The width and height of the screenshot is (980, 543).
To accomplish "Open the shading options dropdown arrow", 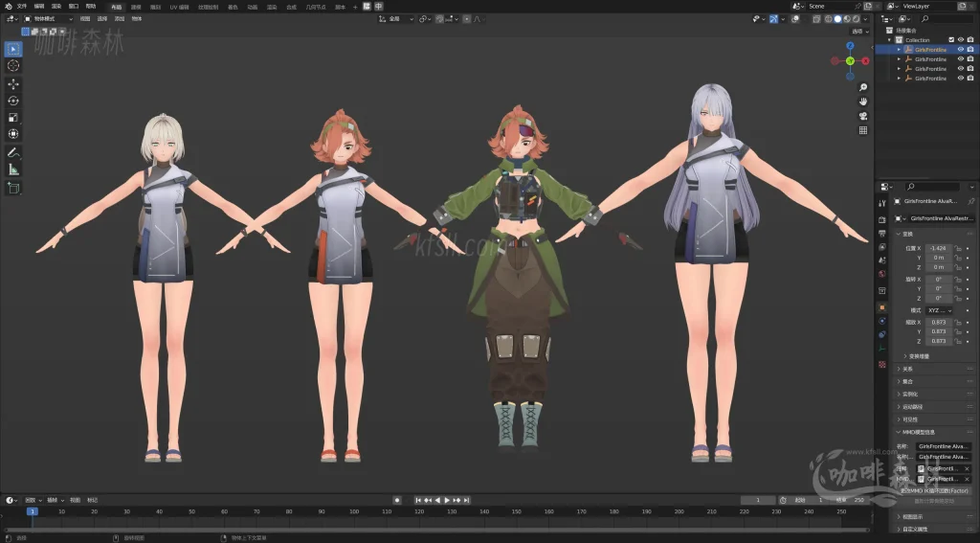I will coord(865,19).
